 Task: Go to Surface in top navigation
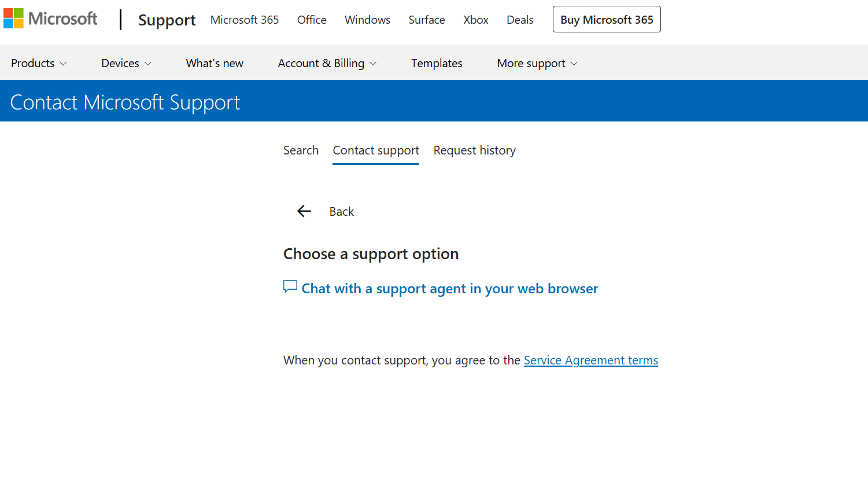427,20
